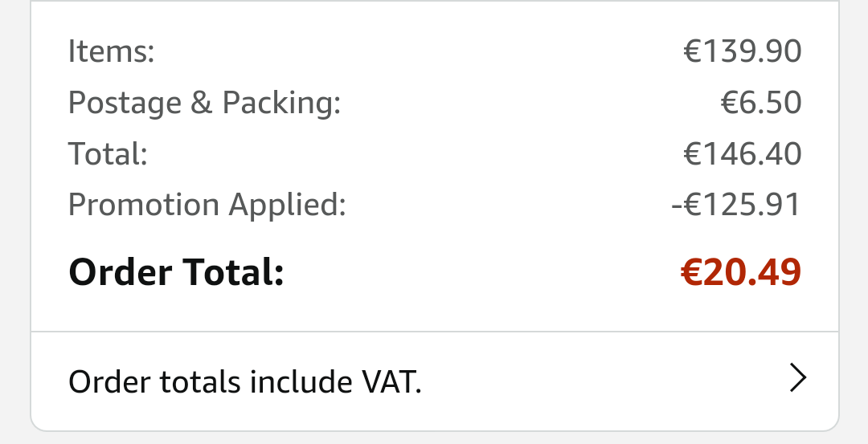Click the word 'Postage' in the second row
The height and width of the screenshot is (444, 868).
click(125, 103)
